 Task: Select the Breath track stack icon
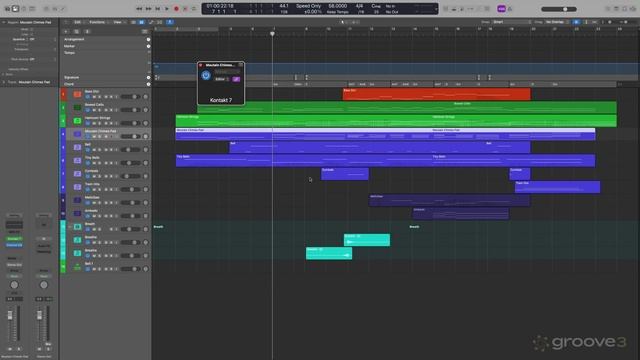(x=77, y=227)
